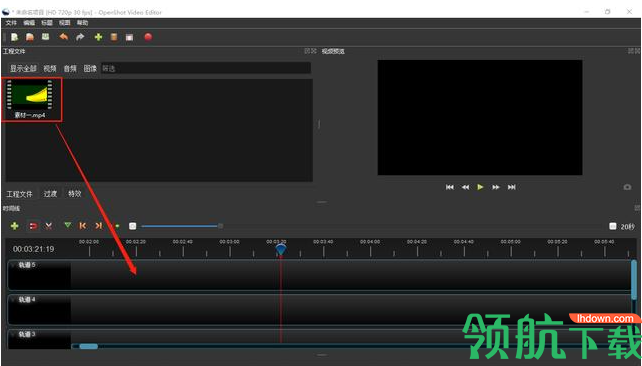Jump to the start of the preview
642x366 pixels.
(x=450, y=187)
